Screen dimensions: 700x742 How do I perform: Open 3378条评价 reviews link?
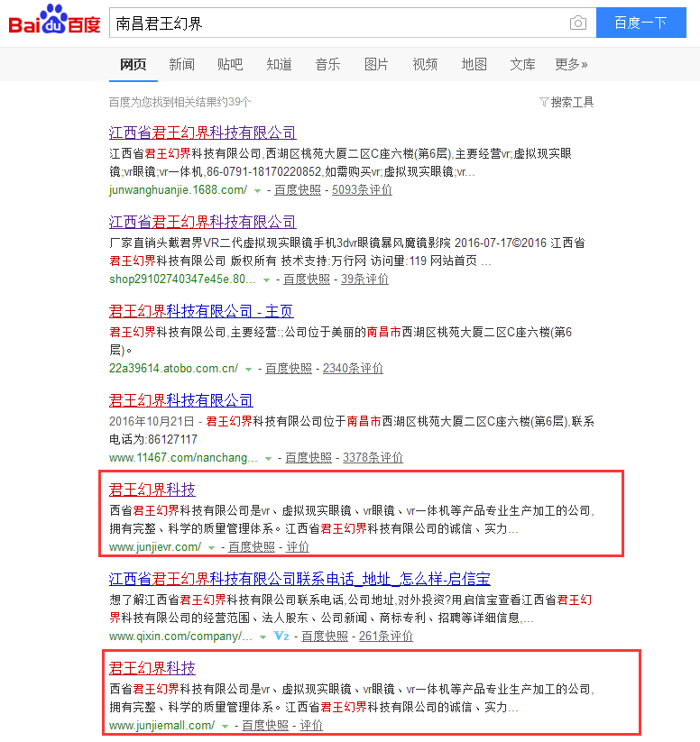[373, 458]
